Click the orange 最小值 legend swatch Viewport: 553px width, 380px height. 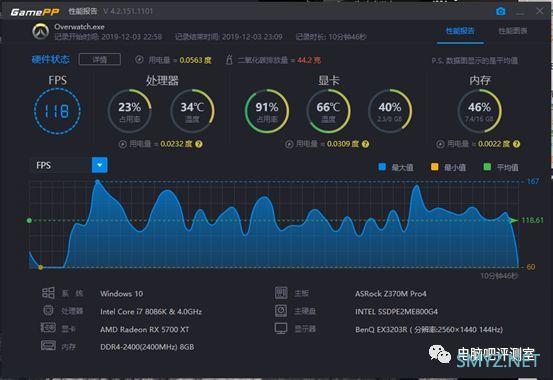[434, 167]
